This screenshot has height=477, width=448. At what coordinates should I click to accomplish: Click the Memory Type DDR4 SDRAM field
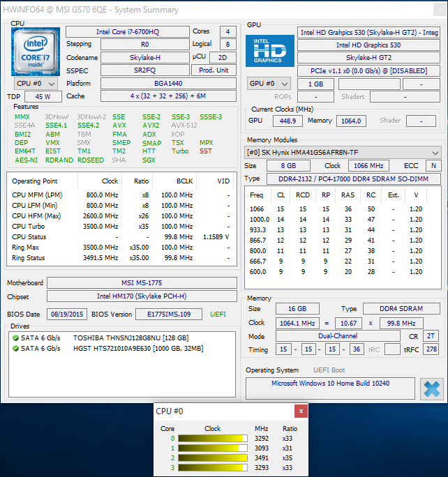401,309
